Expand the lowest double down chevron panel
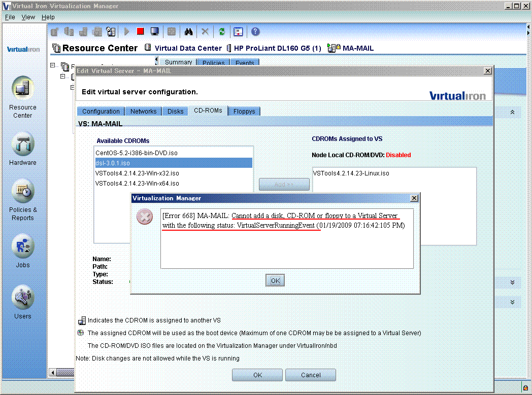Screen dimensions: 532x395 [x=512, y=302]
